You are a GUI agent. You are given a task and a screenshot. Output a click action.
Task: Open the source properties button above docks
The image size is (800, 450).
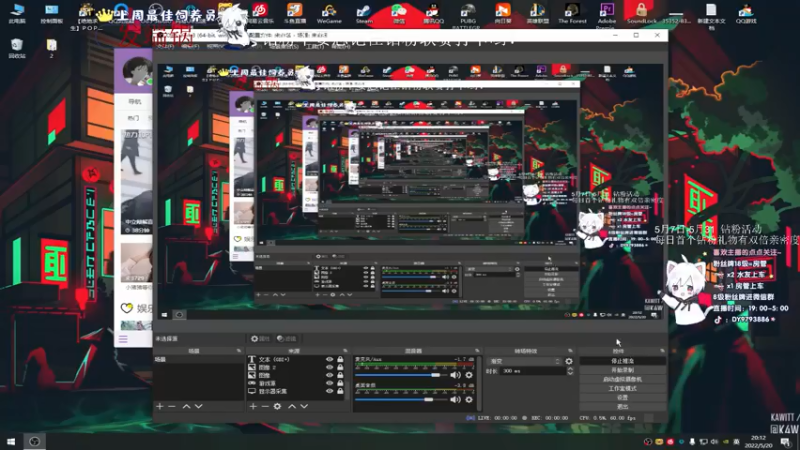point(260,338)
